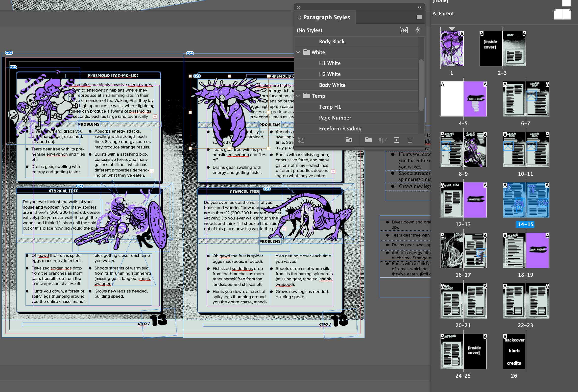Collapse the White style group
The image size is (578, 392).
(298, 52)
